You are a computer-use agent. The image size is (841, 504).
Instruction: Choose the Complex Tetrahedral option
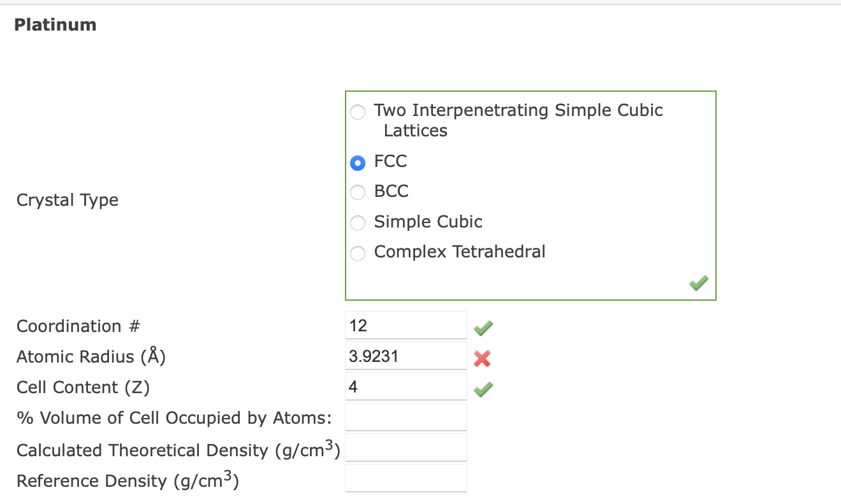tap(358, 253)
